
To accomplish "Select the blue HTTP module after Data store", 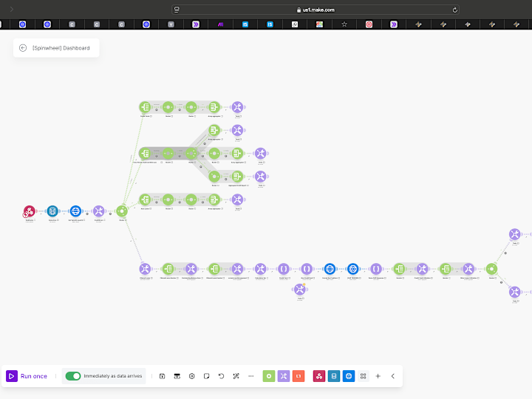I will click(x=75, y=211).
